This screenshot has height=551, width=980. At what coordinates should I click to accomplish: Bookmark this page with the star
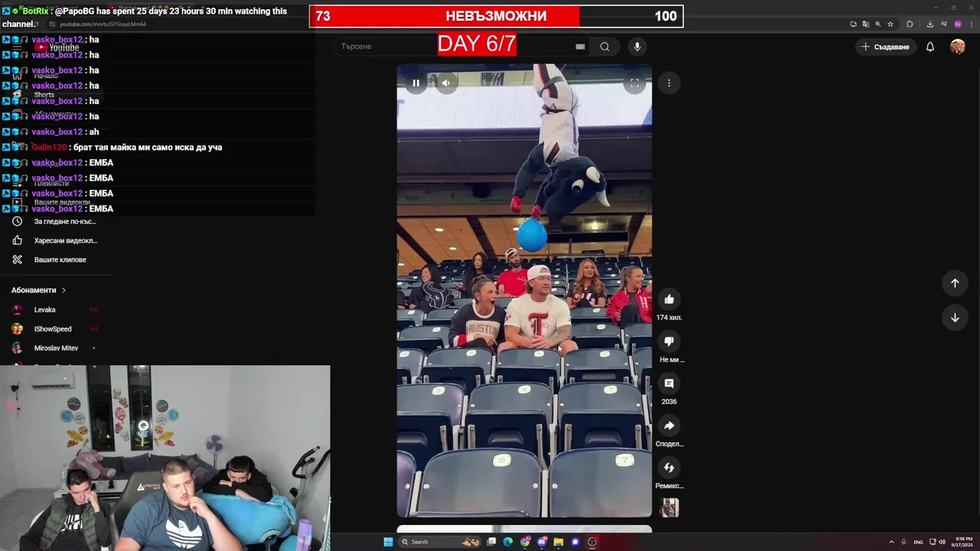click(890, 24)
